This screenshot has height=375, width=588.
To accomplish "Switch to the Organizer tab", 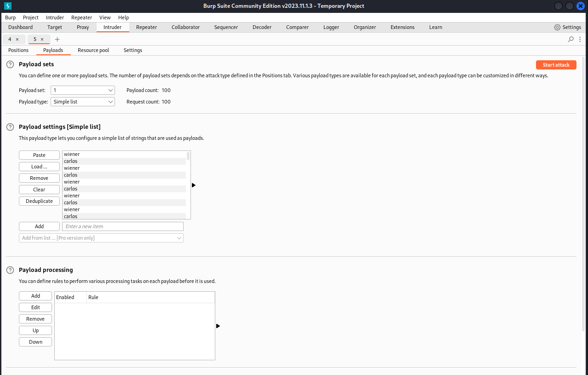I will [365, 27].
